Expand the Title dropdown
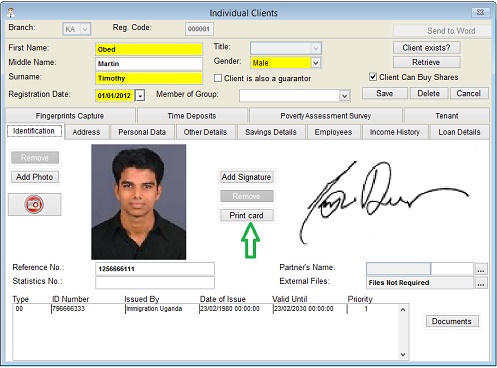This screenshot has height=368, width=497. 316,49
